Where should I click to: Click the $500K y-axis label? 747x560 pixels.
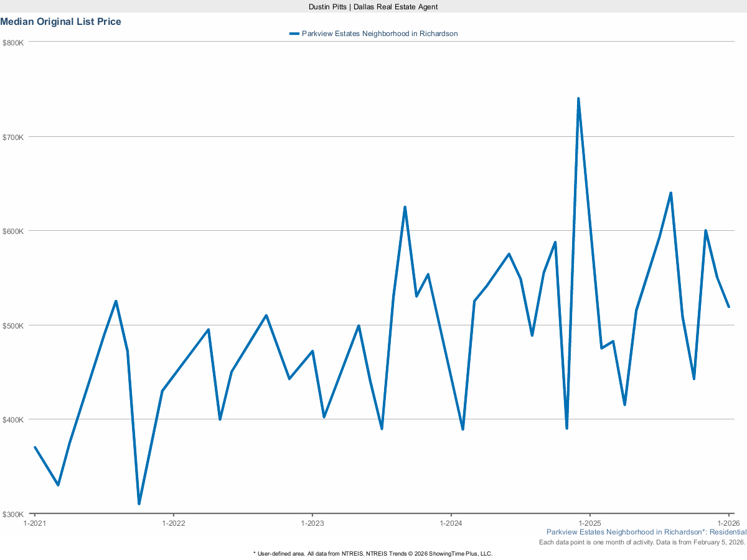[13, 325]
